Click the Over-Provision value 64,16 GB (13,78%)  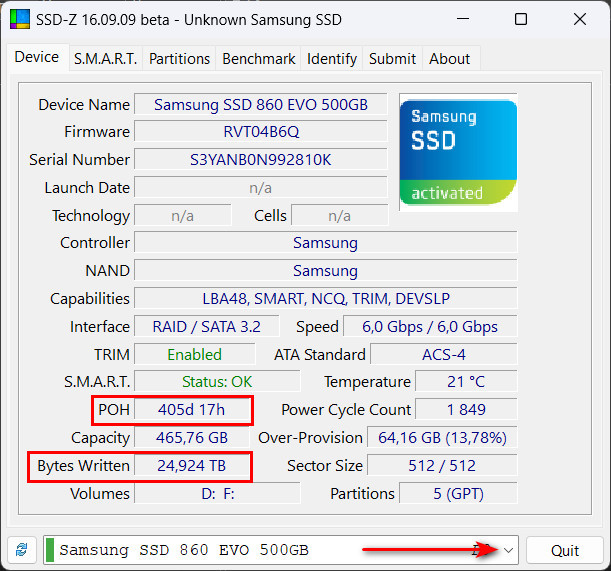tap(442, 438)
